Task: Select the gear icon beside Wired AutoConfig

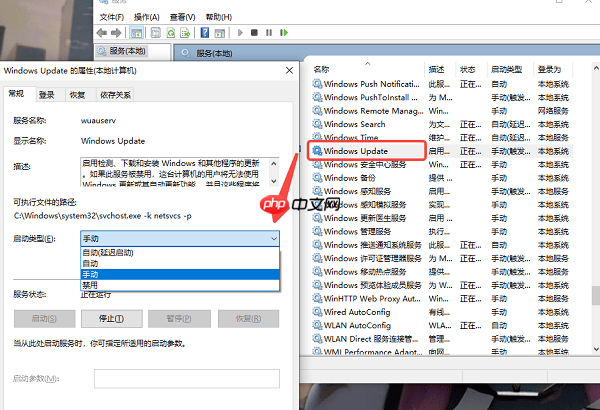Action: tap(317, 312)
